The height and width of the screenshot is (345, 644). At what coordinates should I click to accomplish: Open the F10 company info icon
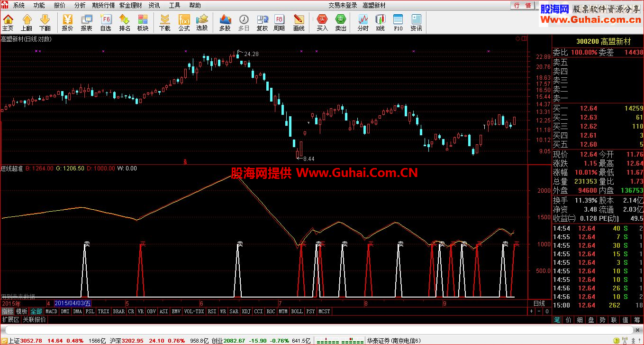click(x=398, y=22)
